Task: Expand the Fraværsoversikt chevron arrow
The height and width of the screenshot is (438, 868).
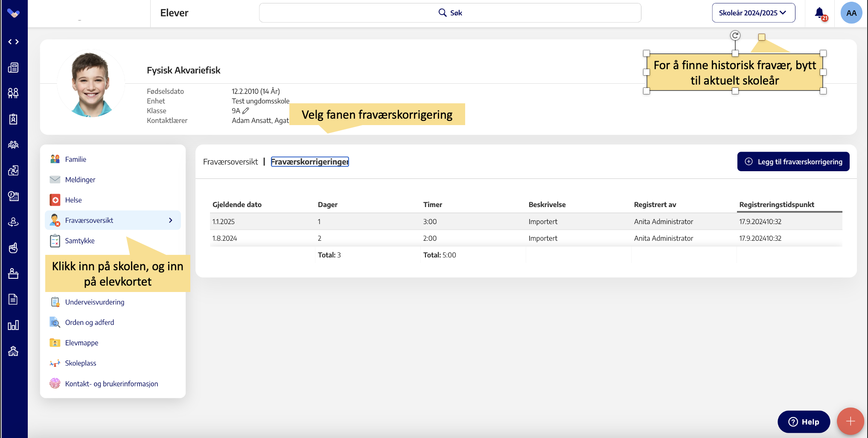Action: click(171, 220)
